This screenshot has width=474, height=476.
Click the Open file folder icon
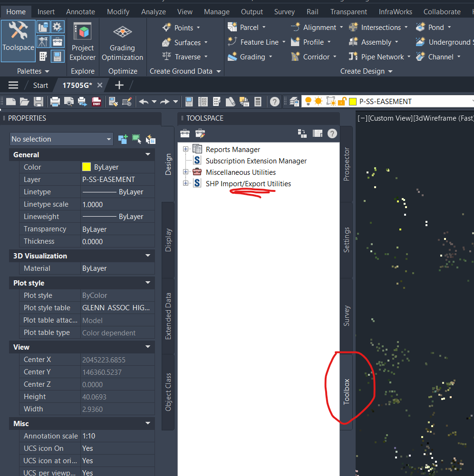24,101
